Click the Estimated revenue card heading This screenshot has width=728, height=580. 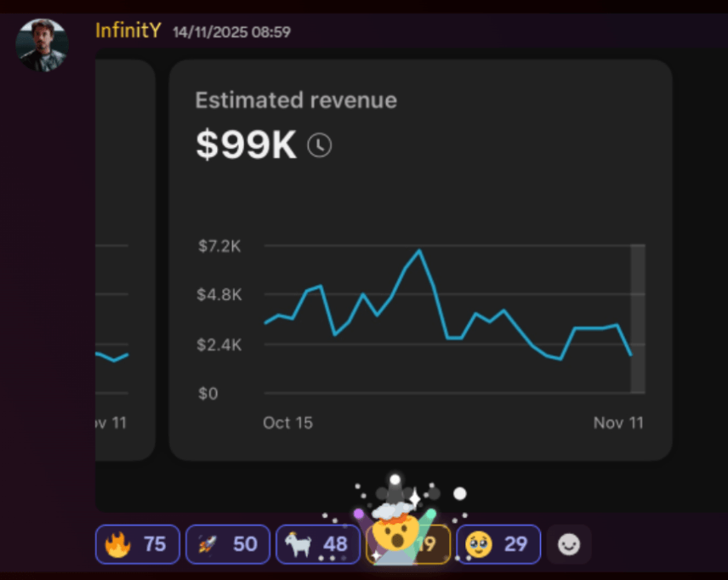(x=296, y=100)
